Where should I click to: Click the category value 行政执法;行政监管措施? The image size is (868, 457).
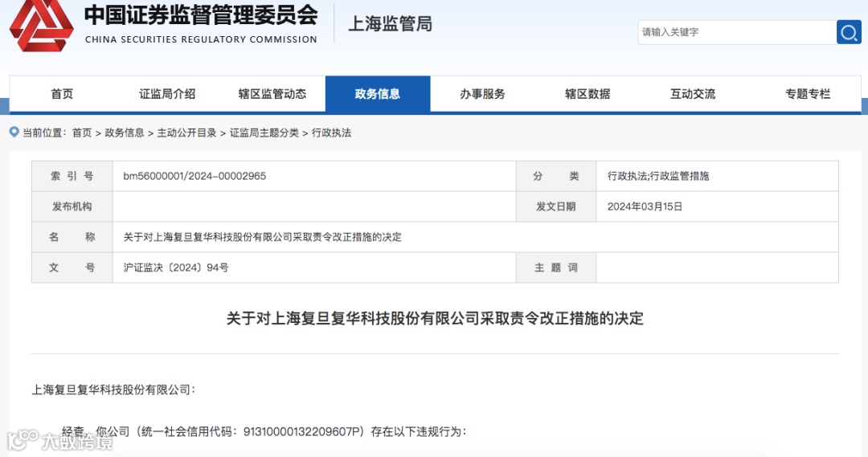tap(657, 176)
